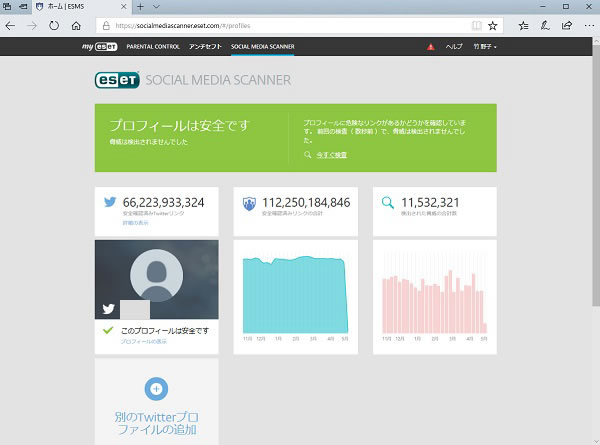Click the blue plus add profile icon
This screenshot has height=445, width=600.
click(156, 389)
